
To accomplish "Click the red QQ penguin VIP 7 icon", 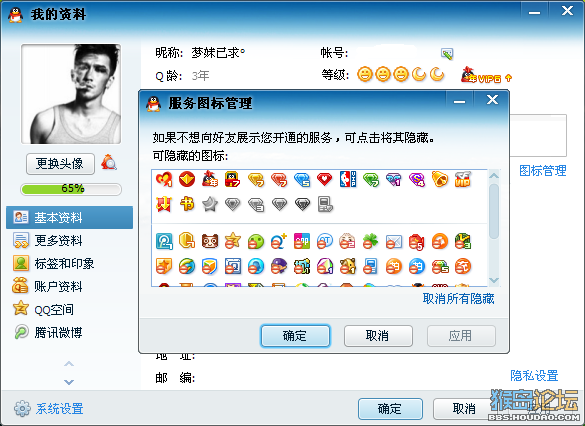I will (233, 179).
